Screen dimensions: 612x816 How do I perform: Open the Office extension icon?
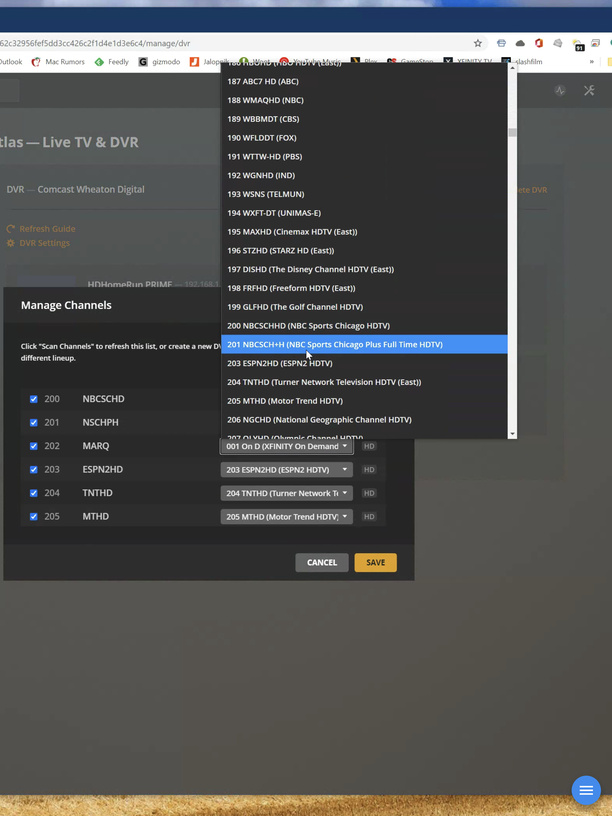tap(539, 43)
